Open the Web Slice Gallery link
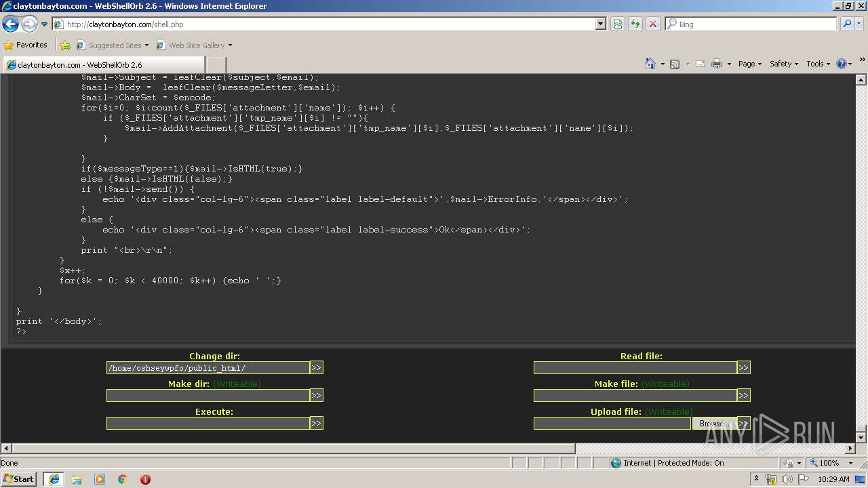The height and width of the screenshot is (488, 868). click(x=194, y=45)
